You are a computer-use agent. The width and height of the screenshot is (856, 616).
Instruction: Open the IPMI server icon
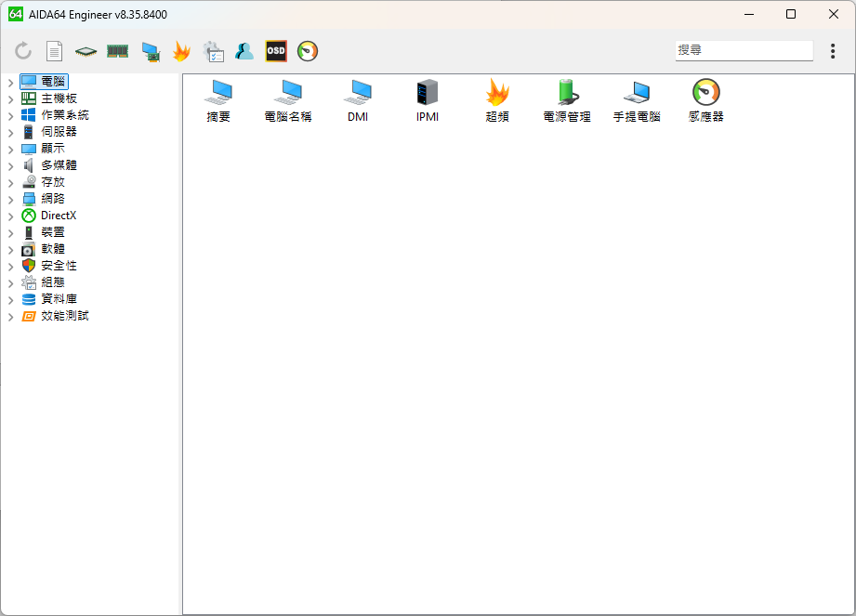pos(428,101)
